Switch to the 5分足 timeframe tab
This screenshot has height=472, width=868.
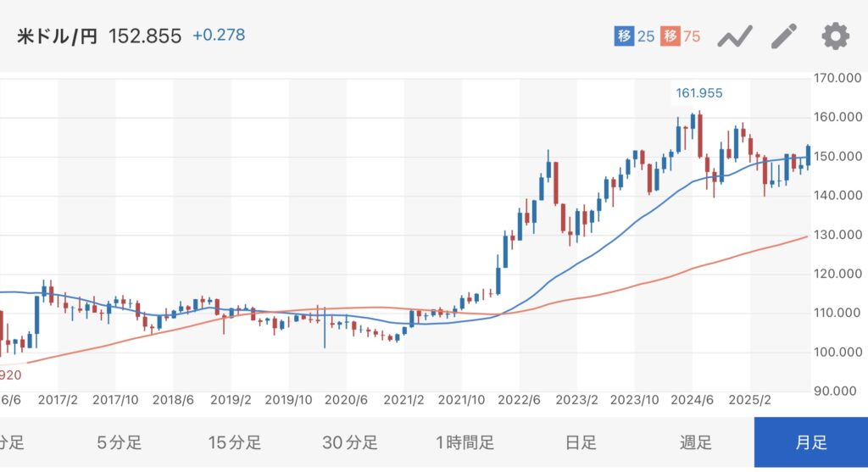[120, 442]
